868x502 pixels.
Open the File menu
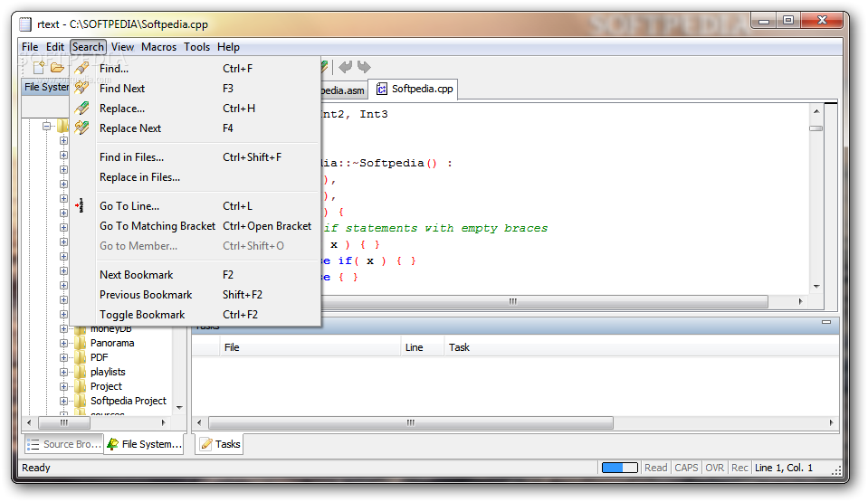pos(30,47)
